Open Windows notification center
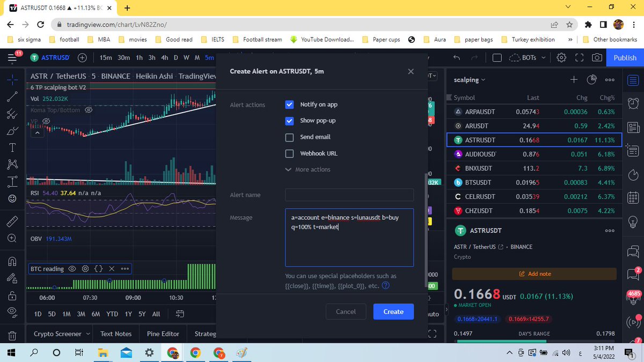This screenshot has width=644, height=362. pos(629,352)
